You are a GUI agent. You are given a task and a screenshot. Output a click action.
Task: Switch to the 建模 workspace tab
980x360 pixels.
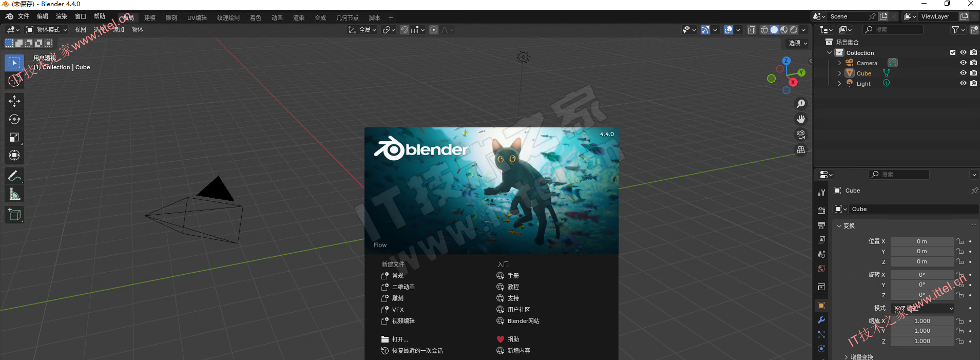click(x=150, y=18)
